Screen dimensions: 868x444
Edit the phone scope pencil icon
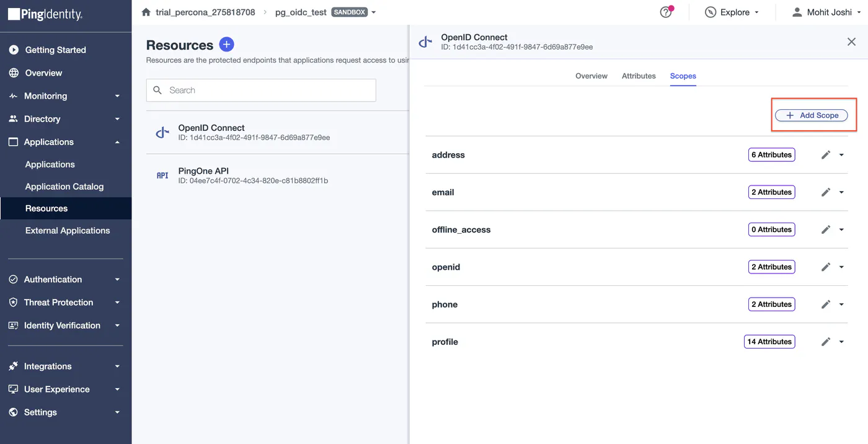(826, 304)
